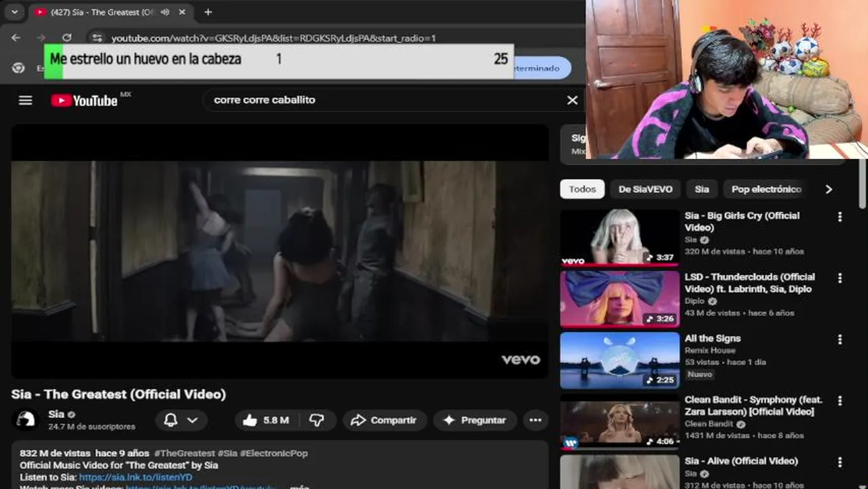Click All the Signs title
This screenshot has width=868, height=489.
point(712,338)
